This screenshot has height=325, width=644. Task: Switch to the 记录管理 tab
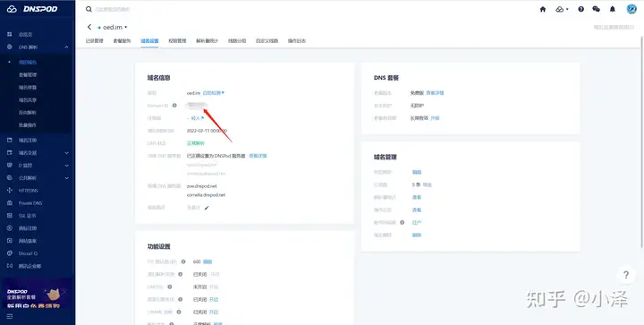95,41
